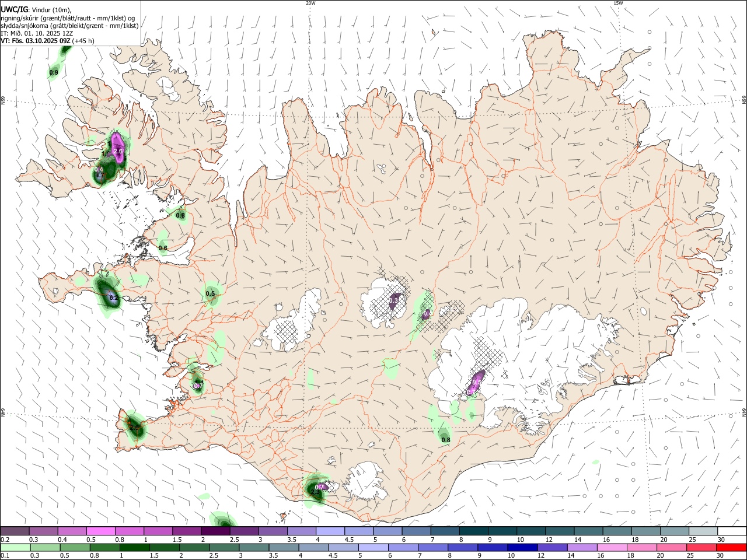Pick the slate blue swatch labeled 6 in upper row

click(417, 531)
